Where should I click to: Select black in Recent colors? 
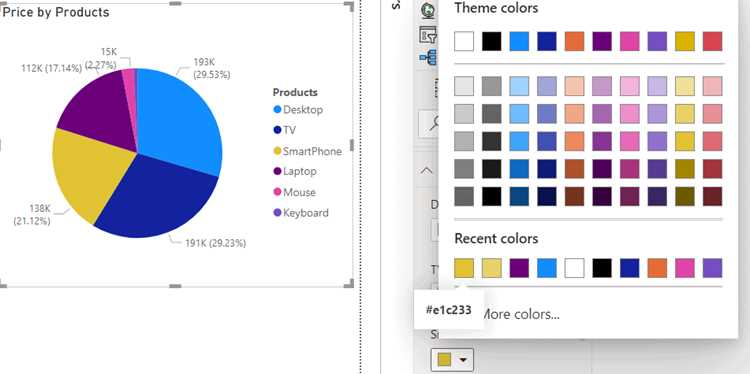(602, 268)
